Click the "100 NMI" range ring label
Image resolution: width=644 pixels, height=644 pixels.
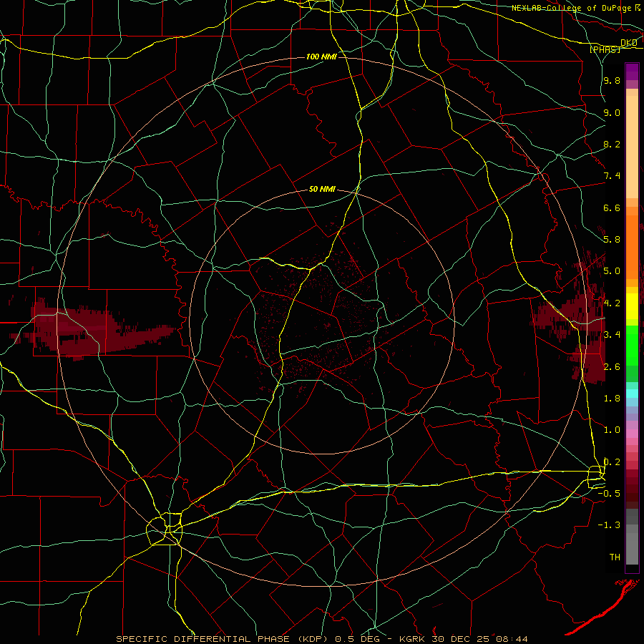pos(321,57)
